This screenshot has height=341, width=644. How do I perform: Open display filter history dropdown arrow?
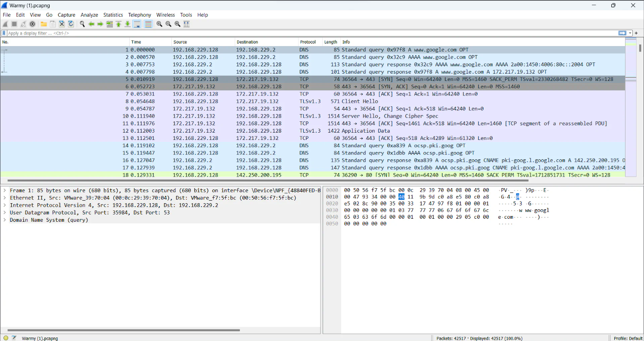tap(630, 33)
